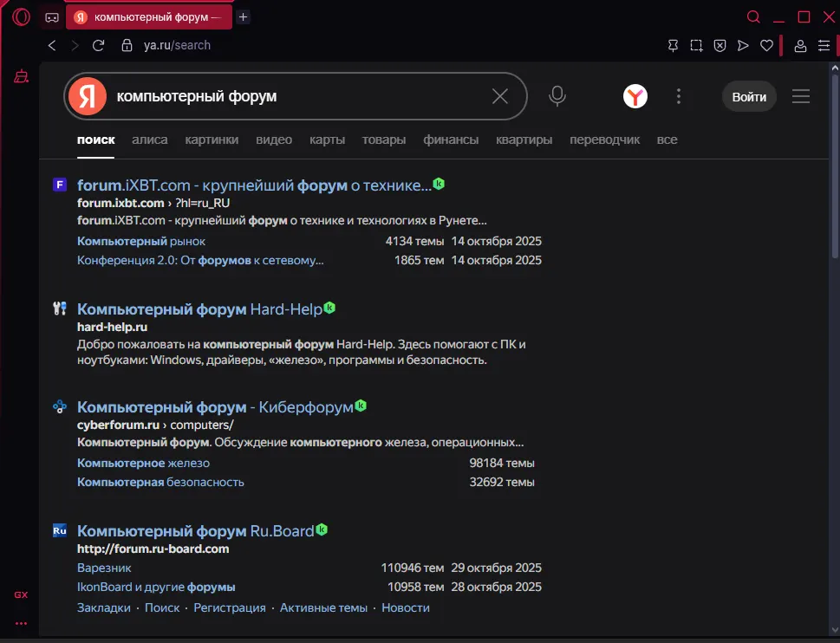Open My Flow with the paper plane icon

[743, 45]
